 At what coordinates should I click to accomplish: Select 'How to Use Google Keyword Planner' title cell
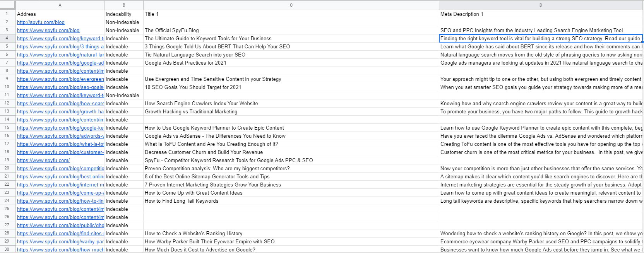click(x=291, y=128)
